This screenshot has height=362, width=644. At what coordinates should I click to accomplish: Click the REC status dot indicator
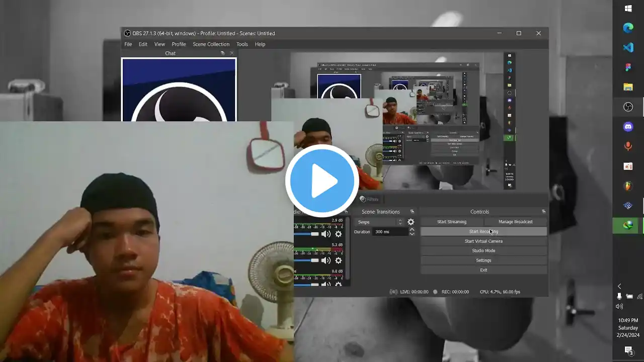tap(435, 292)
